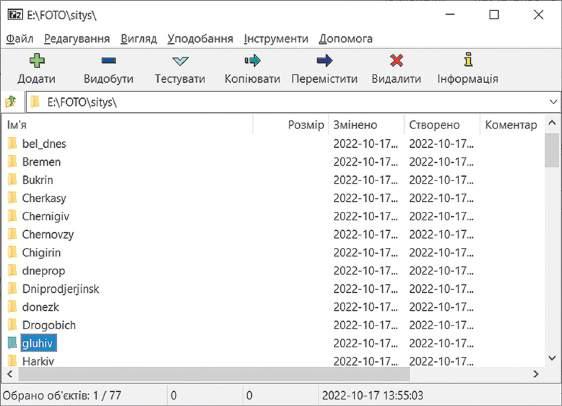Click the Копіювати arrow icon
Viewport: 562px width, 406px height.
pyautogui.click(x=252, y=61)
